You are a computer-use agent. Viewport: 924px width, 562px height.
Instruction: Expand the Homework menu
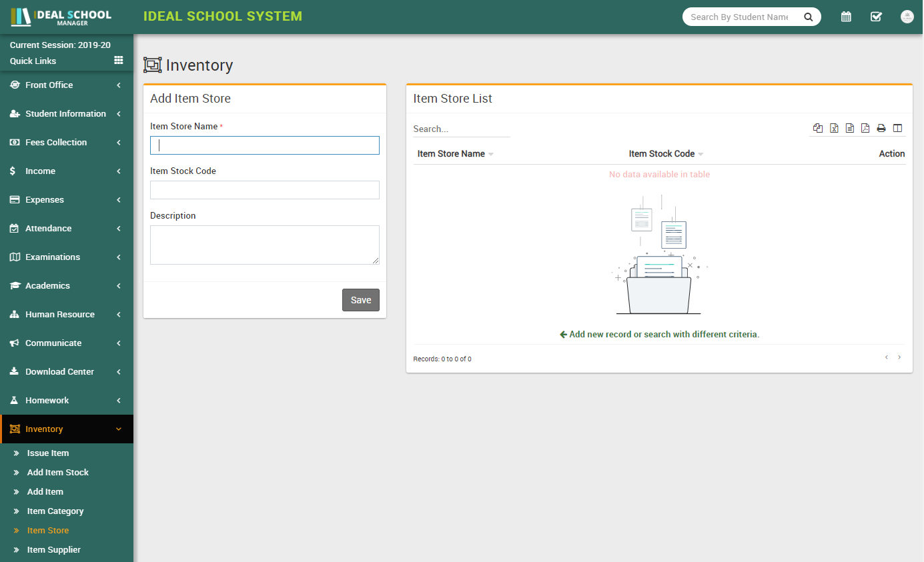click(67, 400)
